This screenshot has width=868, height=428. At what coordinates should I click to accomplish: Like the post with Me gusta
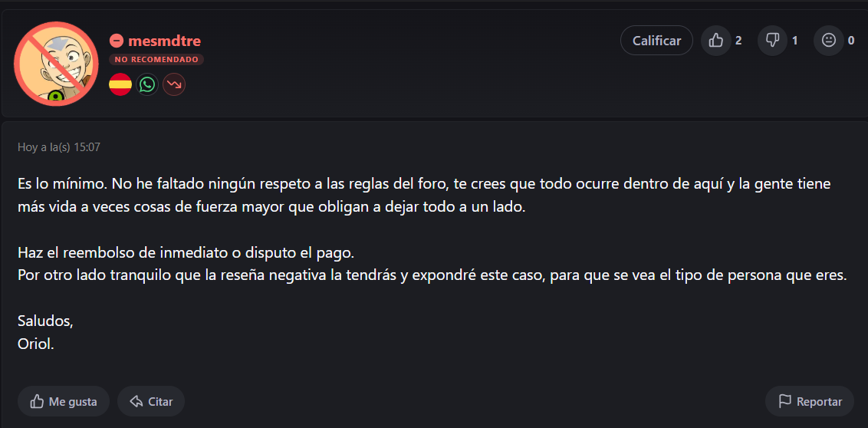point(64,401)
